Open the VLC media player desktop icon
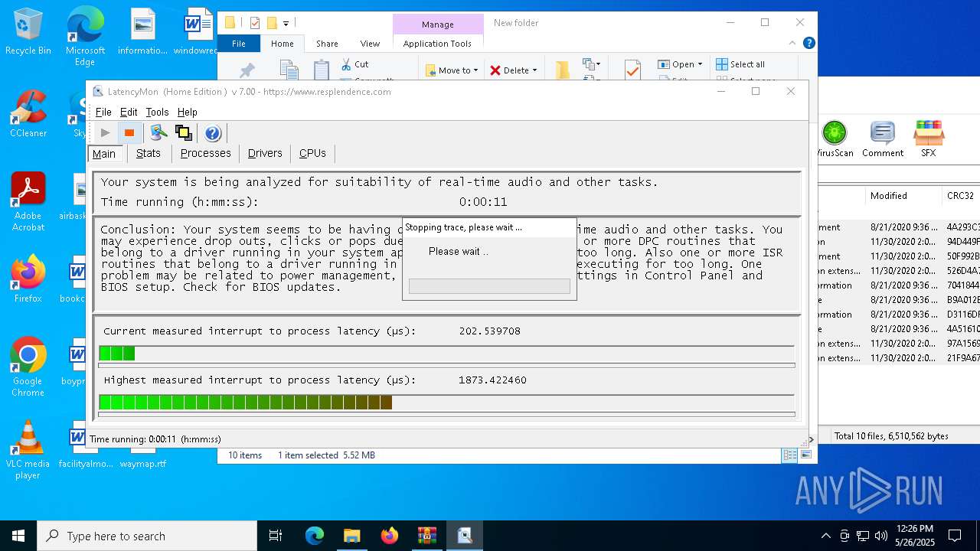The width and height of the screenshot is (980, 551). [28, 449]
